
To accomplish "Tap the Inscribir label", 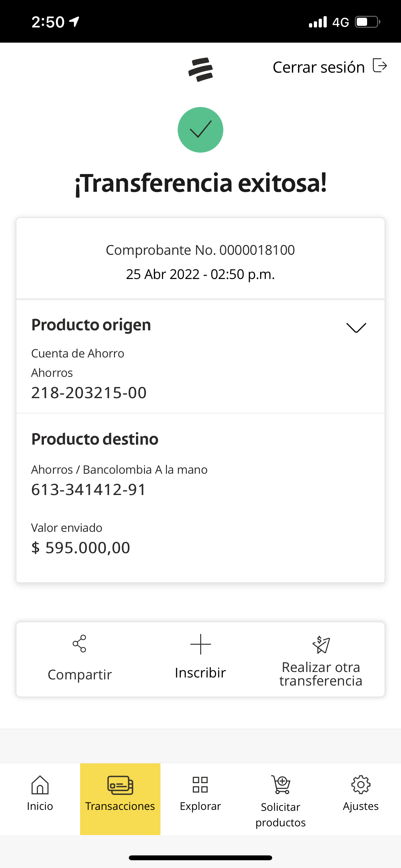I will pos(200,673).
